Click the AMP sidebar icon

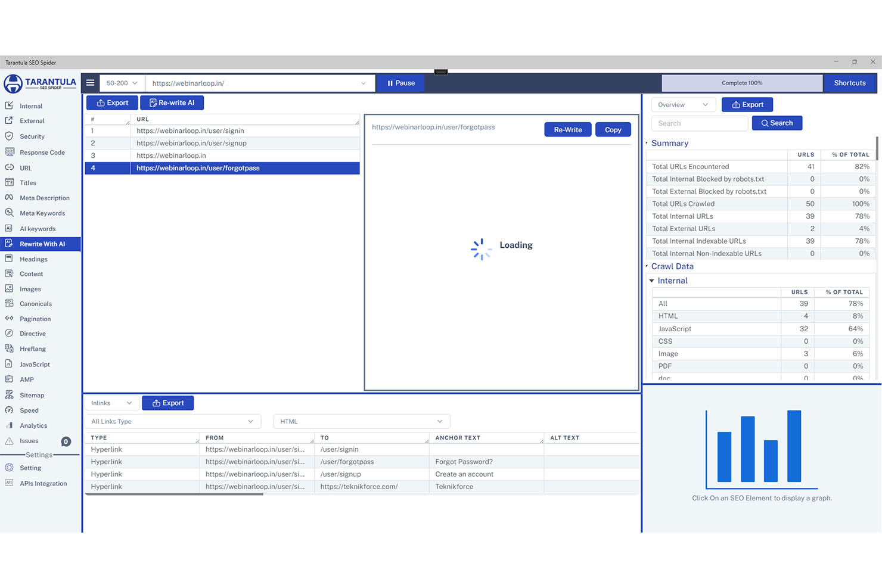click(9, 379)
